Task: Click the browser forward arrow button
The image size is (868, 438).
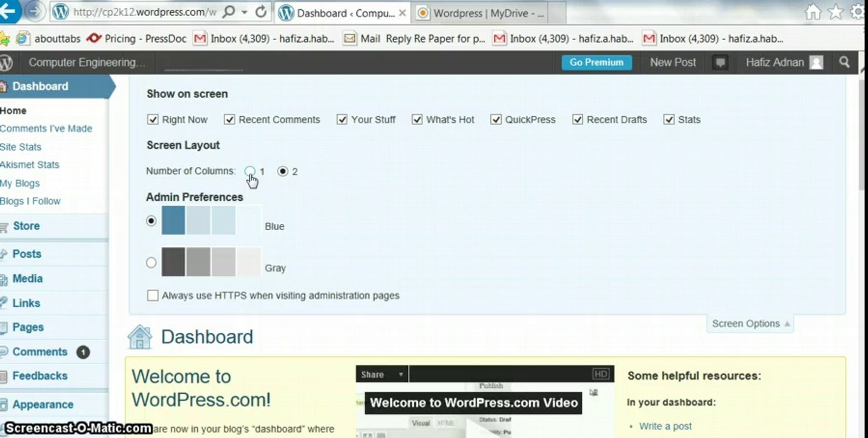Action: [x=35, y=11]
